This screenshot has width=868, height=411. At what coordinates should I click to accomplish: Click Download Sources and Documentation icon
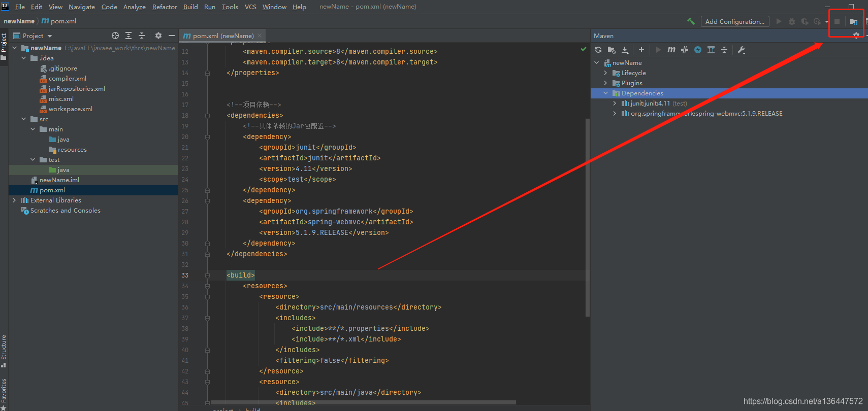pyautogui.click(x=625, y=50)
